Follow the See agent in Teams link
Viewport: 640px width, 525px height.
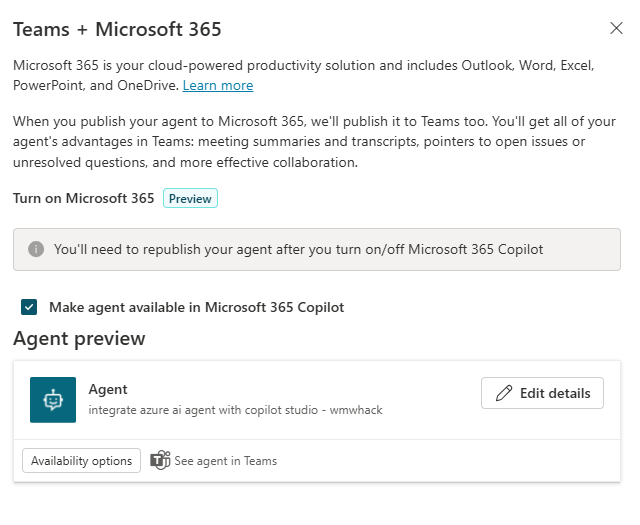[x=225, y=461]
